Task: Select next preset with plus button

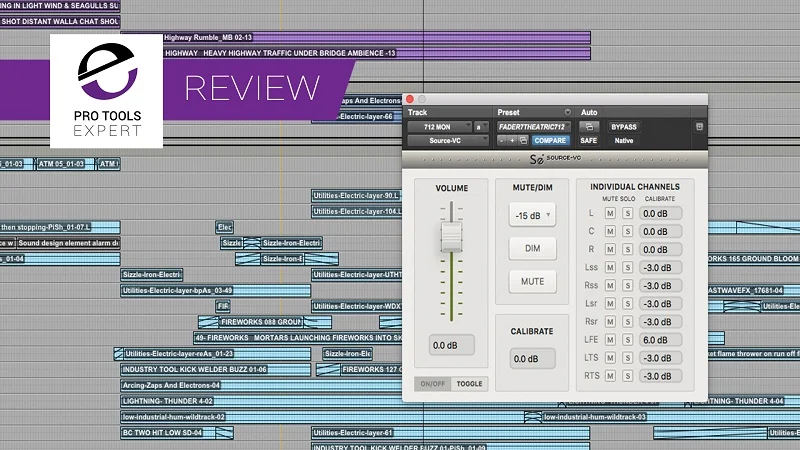Action: tap(512, 140)
